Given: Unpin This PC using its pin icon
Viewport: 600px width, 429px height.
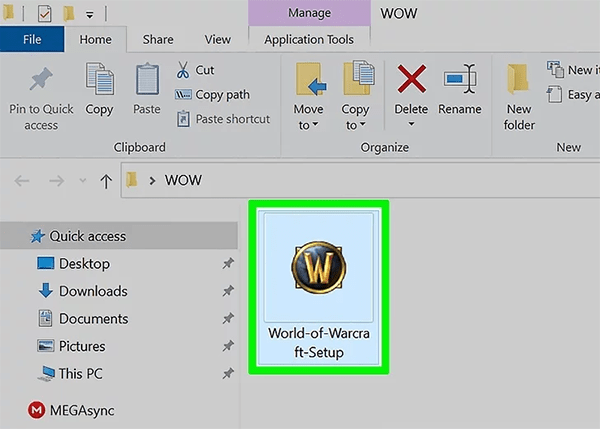Looking at the screenshot, I should [x=228, y=373].
